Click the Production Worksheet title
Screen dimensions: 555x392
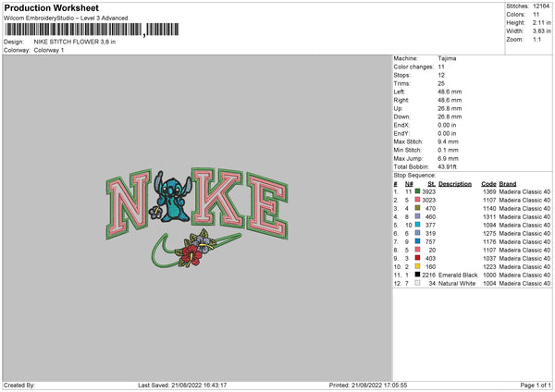pyautogui.click(x=51, y=7)
